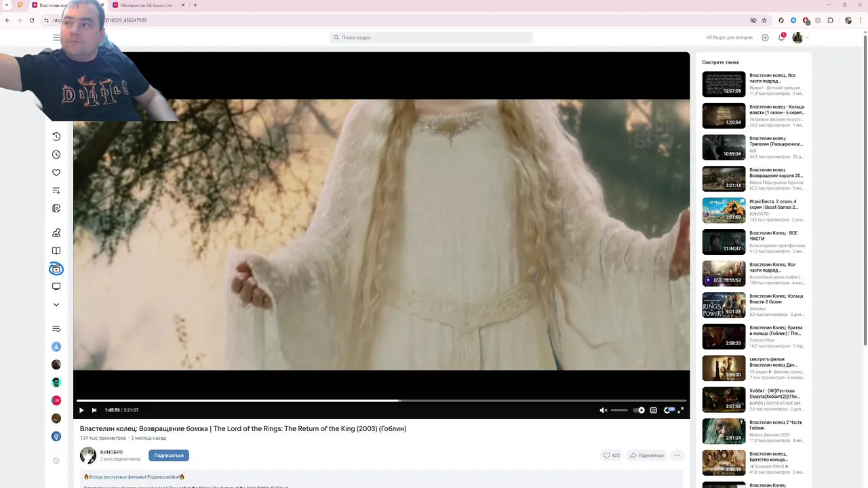Image resolution: width=868 pixels, height=488 pixels.
Task: Seek on the video progress bar
Action: pos(381,401)
